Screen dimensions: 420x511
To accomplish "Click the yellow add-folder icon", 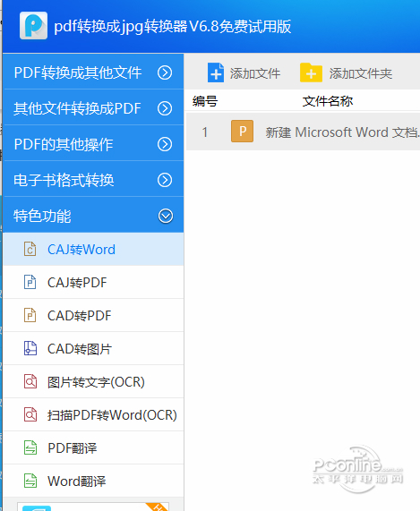I will tap(311, 72).
